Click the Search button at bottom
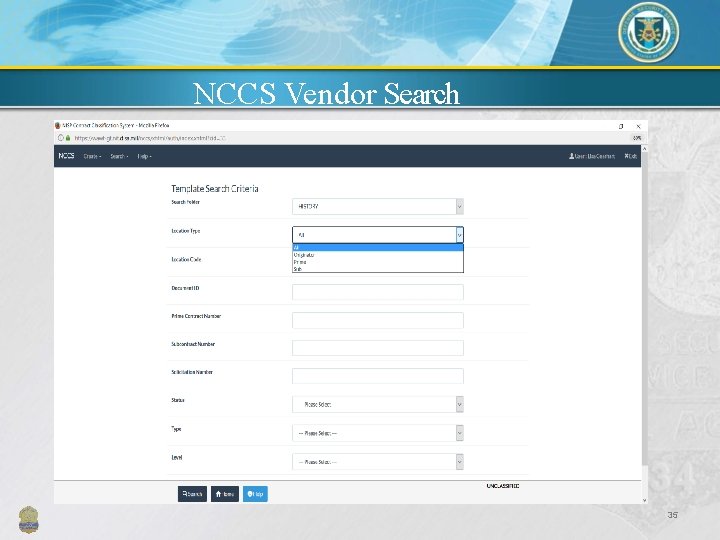This screenshot has height=540, width=720. [x=192, y=494]
